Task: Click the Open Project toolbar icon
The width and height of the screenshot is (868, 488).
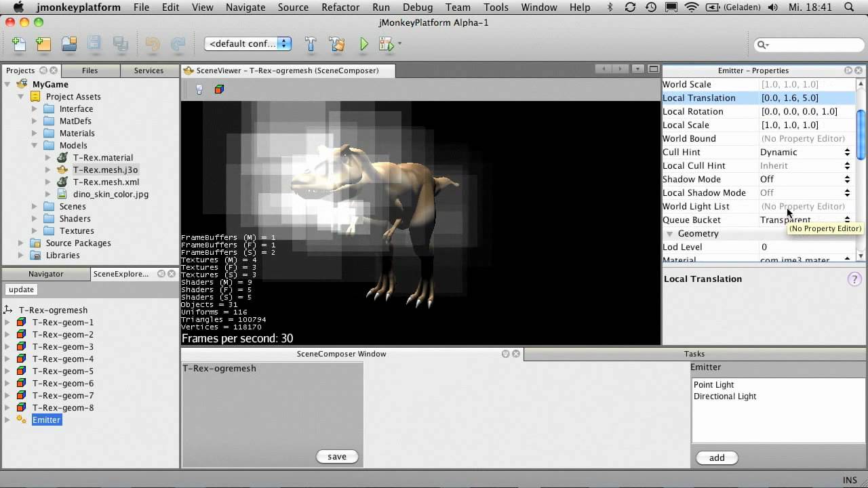Action: (69, 44)
